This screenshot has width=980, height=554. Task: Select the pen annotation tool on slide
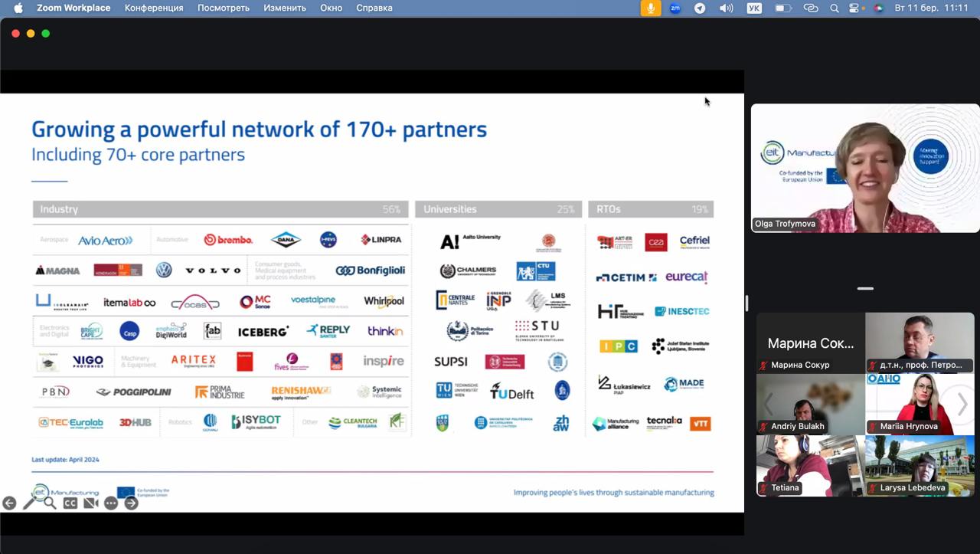pyautogui.click(x=29, y=503)
